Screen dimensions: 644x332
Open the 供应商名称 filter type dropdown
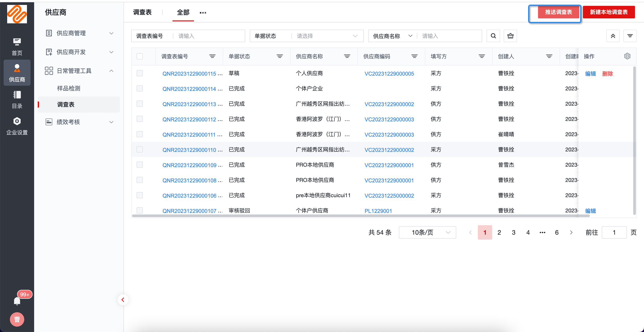[392, 36]
